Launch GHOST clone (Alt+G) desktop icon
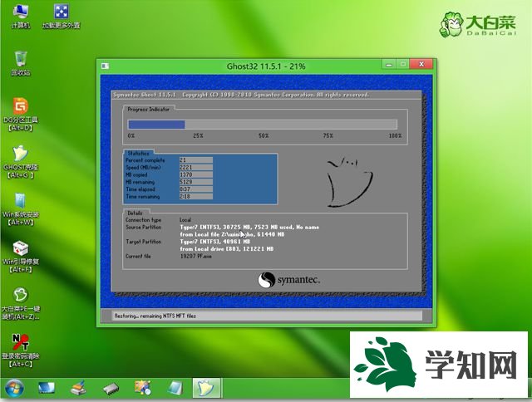Screen dimensions: 532x402 tap(21, 162)
